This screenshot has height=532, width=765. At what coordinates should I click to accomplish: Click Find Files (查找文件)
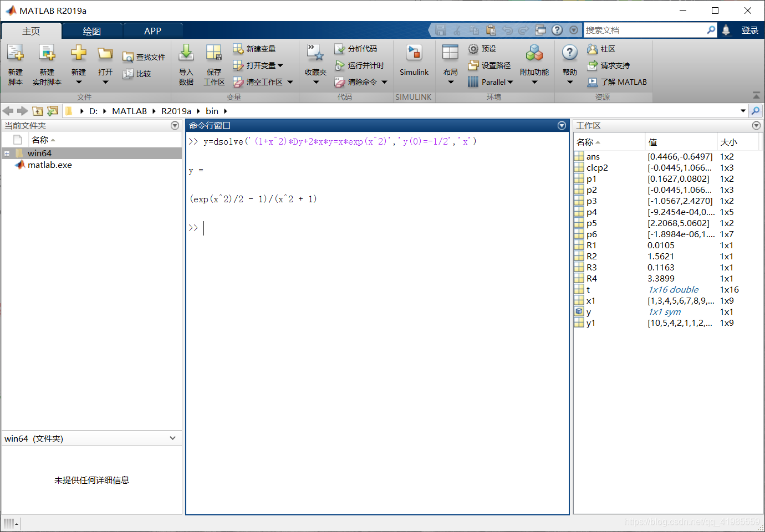[x=144, y=57]
